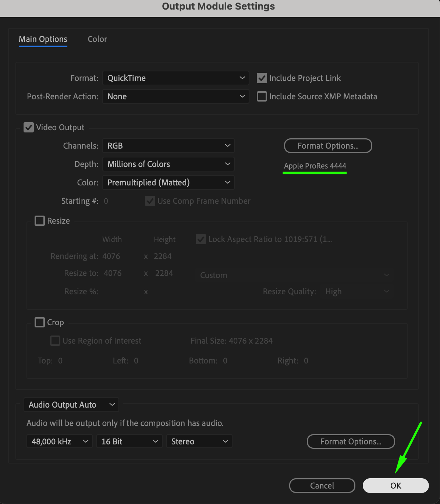This screenshot has height=504, width=440.
Task: Open audio Format Options button
Action: click(351, 441)
